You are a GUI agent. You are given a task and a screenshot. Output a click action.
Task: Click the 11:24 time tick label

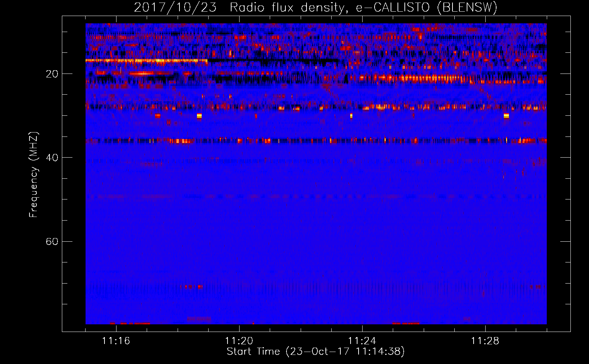(362, 341)
